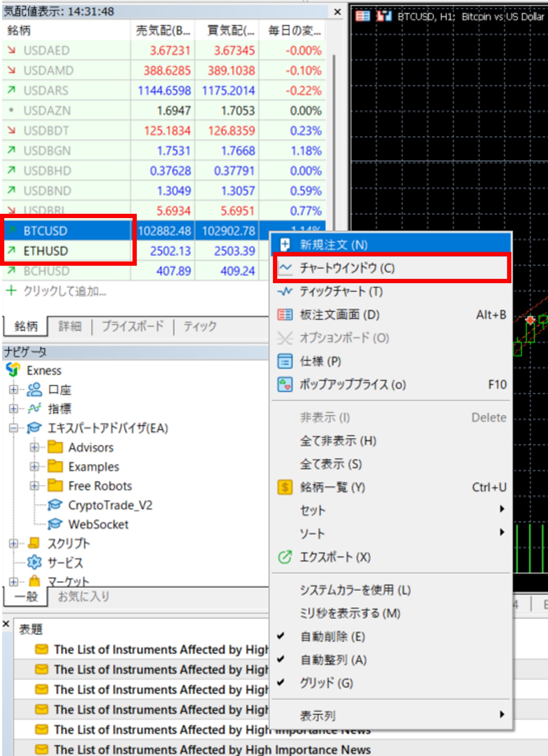Expand the Free Robots folder
Viewport: 548px width, 756px height.
click(34, 486)
